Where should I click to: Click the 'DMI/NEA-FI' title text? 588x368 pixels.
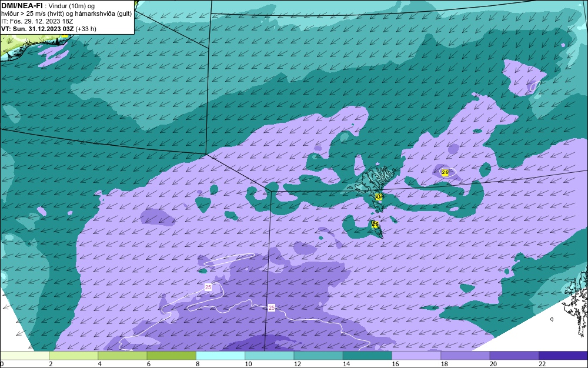[22, 6]
